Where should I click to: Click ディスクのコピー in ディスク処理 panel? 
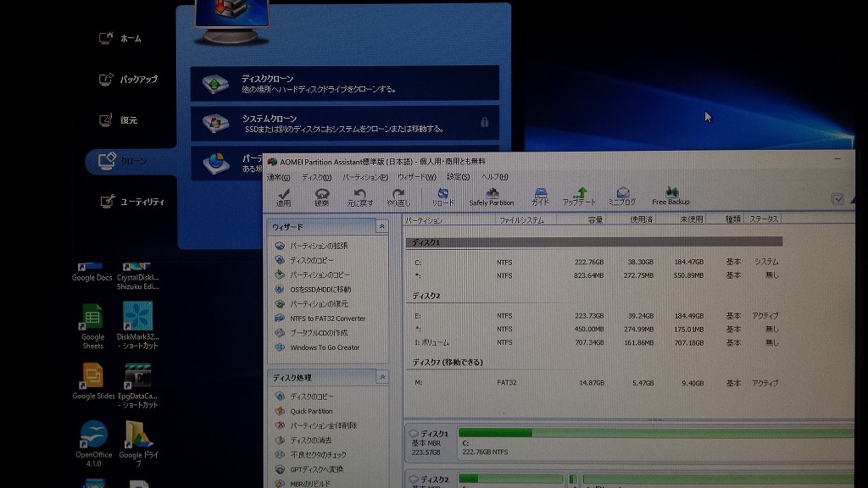click(x=304, y=396)
